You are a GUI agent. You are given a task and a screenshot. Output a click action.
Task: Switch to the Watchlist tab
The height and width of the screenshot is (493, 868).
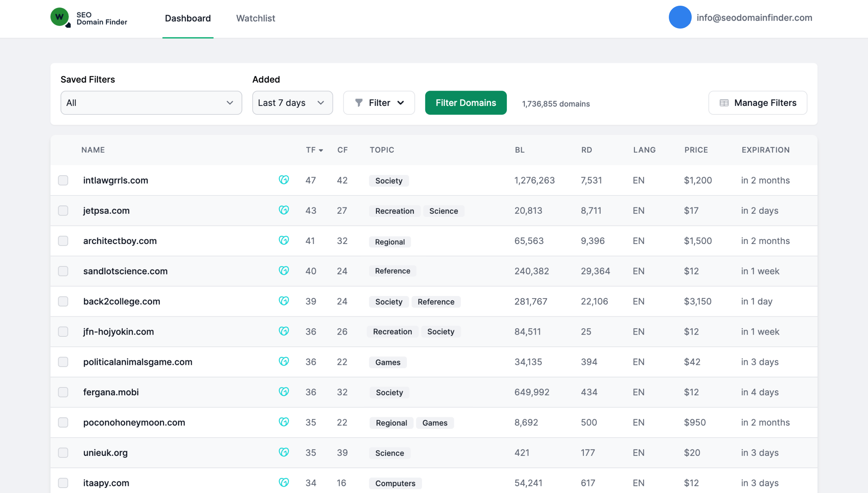pos(256,18)
